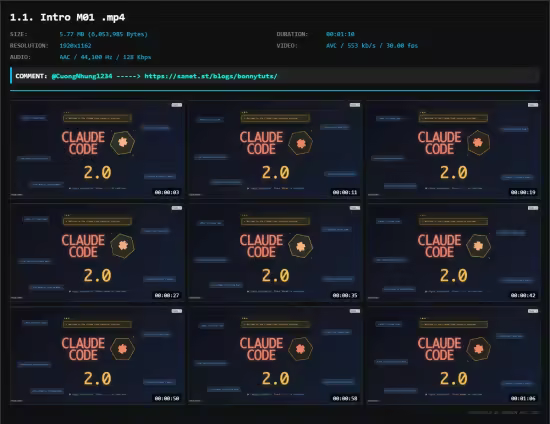
Task: Select the frame stamped 00:00:42
Action: tap(454, 253)
